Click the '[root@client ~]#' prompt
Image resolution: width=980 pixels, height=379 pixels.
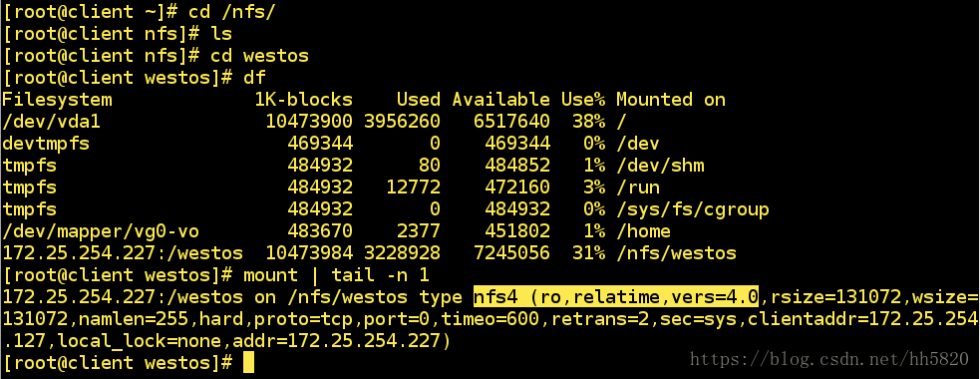point(91,12)
